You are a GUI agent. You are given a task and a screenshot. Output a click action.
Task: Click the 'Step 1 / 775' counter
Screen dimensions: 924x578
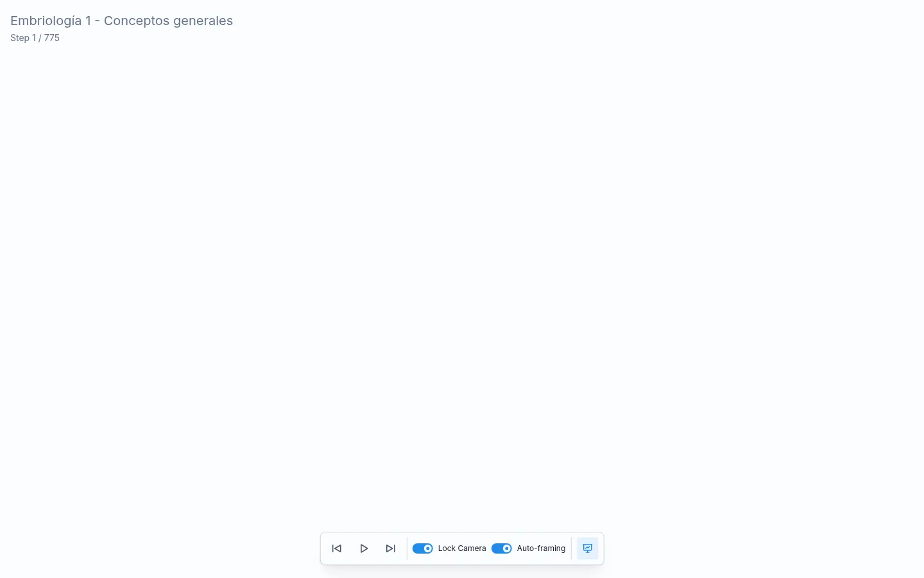[x=35, y=38]
